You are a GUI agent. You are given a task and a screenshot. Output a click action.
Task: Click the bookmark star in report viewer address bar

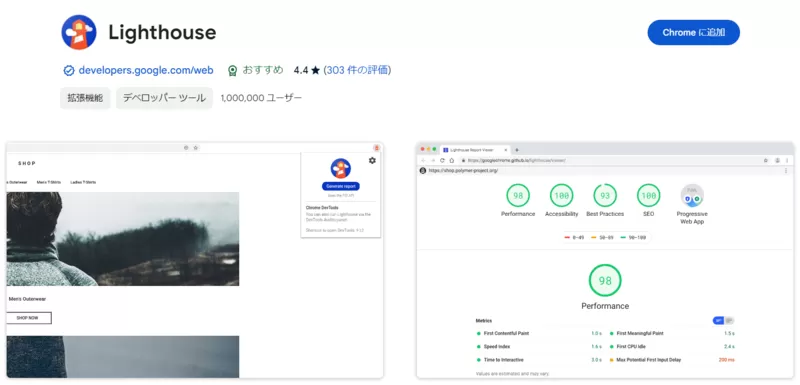pyautogui.click(x=766, y=160)
